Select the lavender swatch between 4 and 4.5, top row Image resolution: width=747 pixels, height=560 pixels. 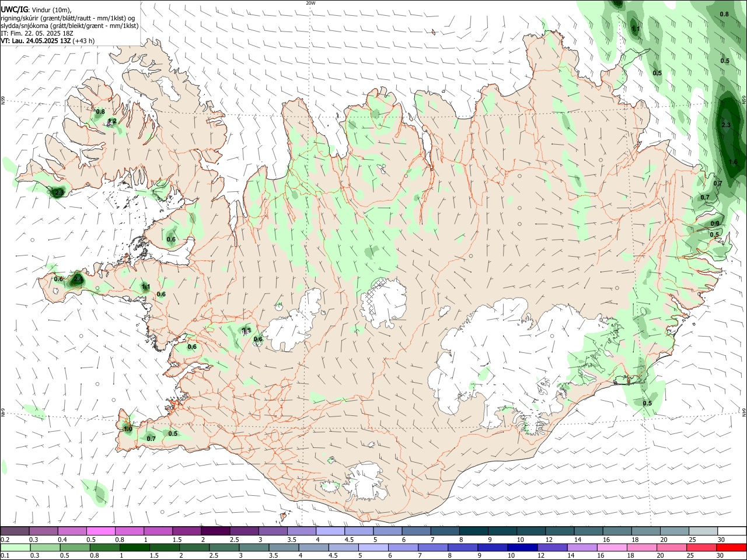pyautogui.click(x=330, y=531)
